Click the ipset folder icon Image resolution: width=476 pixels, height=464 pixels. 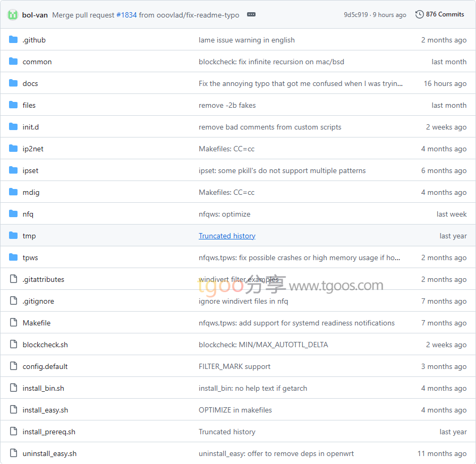[13, 170]
